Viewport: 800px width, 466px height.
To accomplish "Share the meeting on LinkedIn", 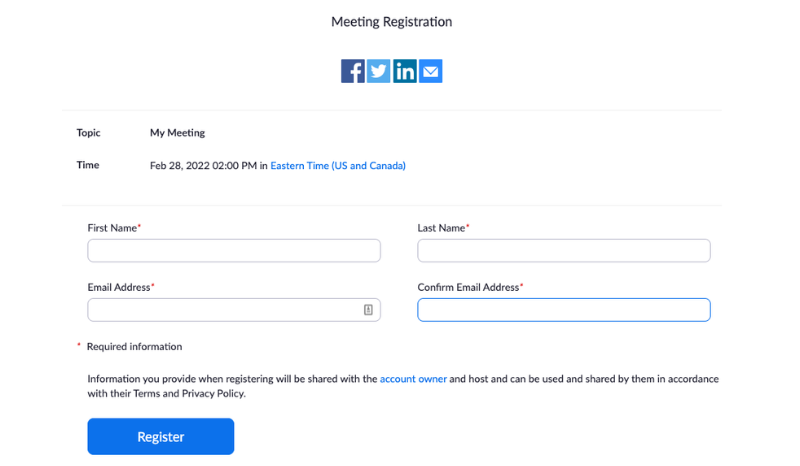I will 405,71.
